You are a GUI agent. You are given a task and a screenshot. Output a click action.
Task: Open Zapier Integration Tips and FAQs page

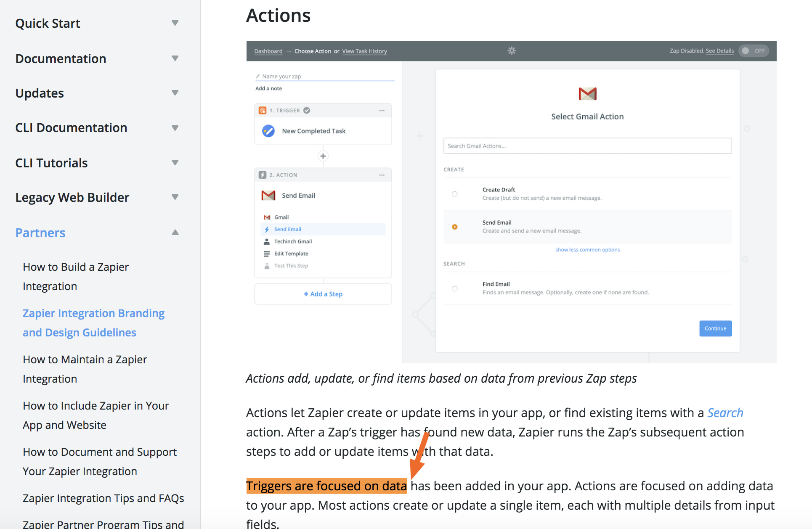(x=103, y=498)
